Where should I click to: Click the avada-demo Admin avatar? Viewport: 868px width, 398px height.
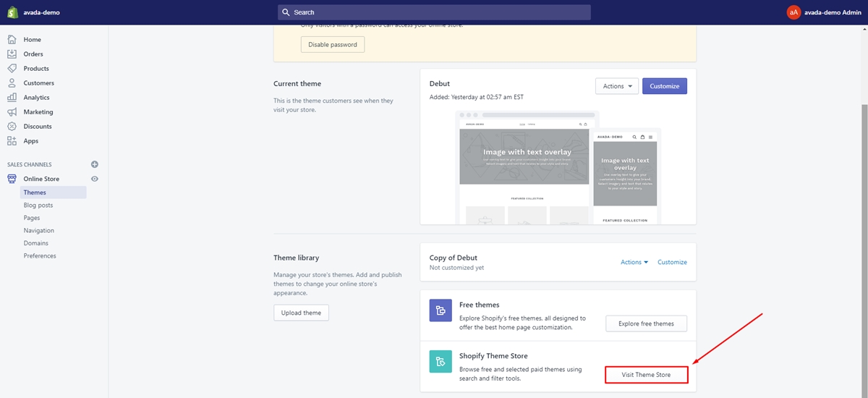pos(793,12)
